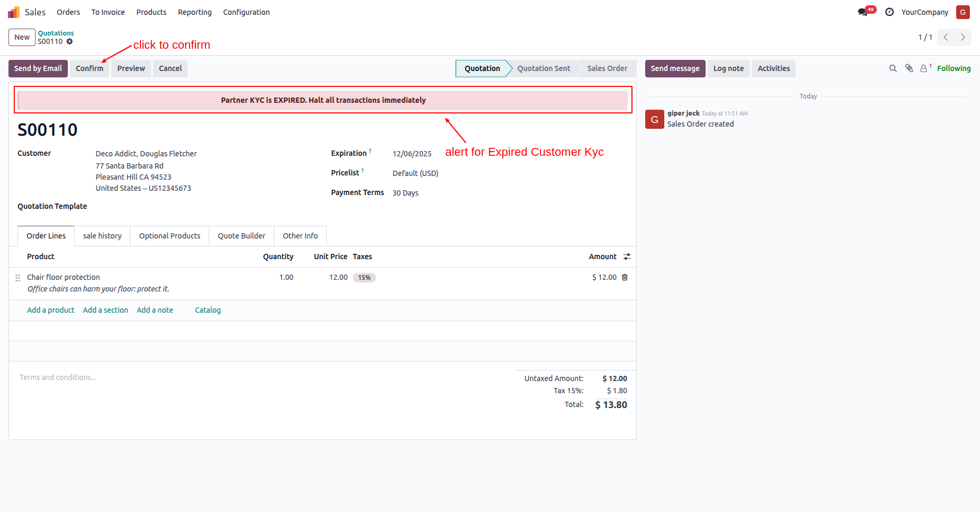Search messages with the magnifier icon
The width and height of the screenshot is (980, 512).
click(x=893, y=68)
